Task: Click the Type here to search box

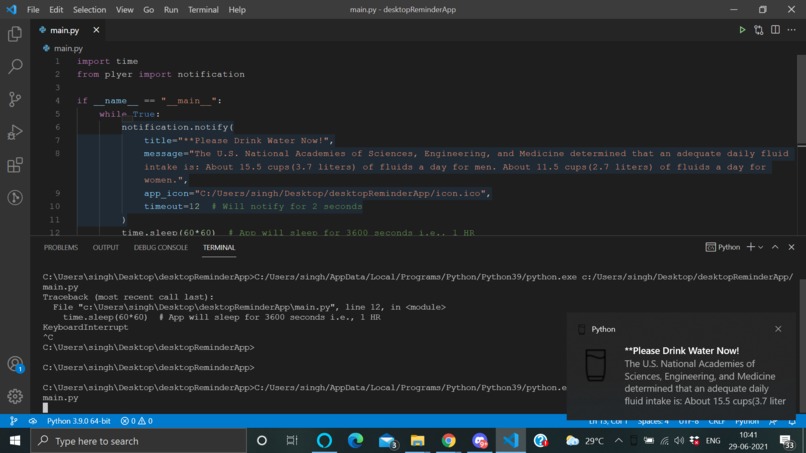Action: coord(139,441)
